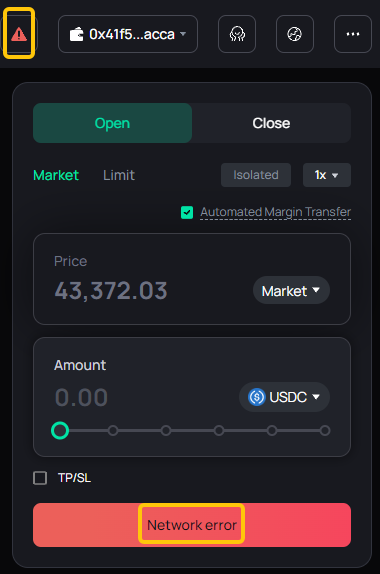Toggle the Automated Margin Transfer checkbox

pos(187,212)
